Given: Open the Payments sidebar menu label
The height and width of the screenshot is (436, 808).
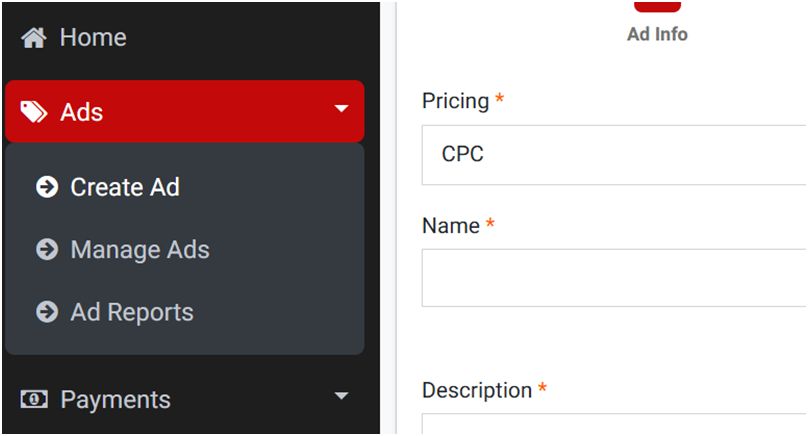Looking at the screenshot, I should (x=115, y=399).
